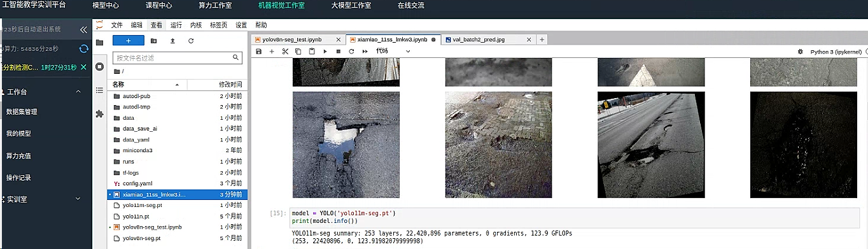
Task: Open the 内核 menu
Action: click(x=196, y=25)
